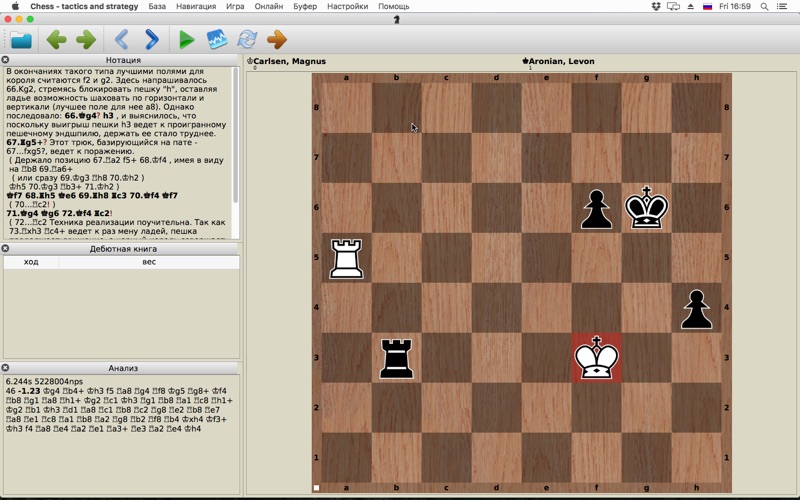Open the Notification Center list icon
800x500 pixels.
click(x=781, y=6)
